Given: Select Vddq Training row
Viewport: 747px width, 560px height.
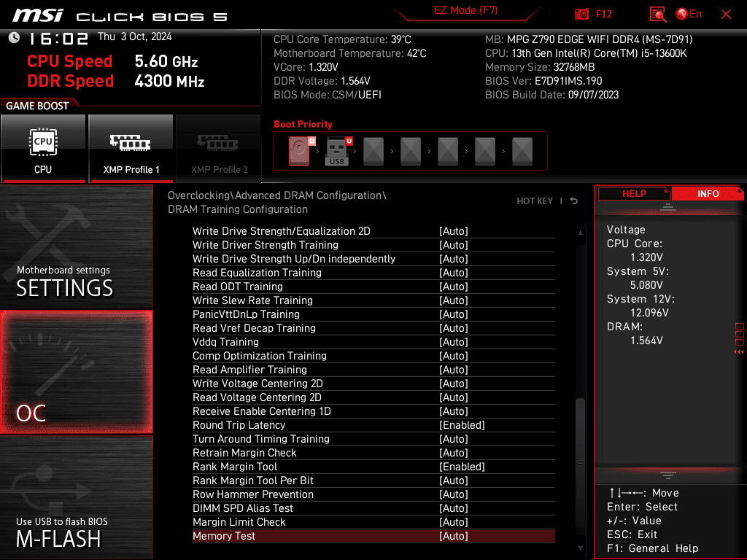Looking at the screenshot, I should pos(373,341).
